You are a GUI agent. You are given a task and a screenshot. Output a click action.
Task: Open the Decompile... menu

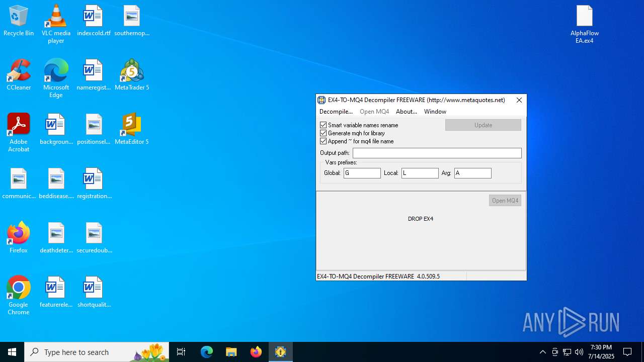336,112
